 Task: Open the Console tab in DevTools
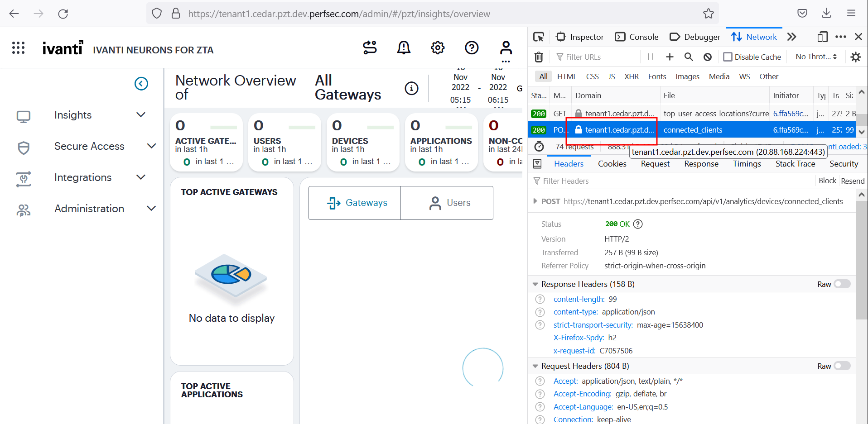(637, 37)
